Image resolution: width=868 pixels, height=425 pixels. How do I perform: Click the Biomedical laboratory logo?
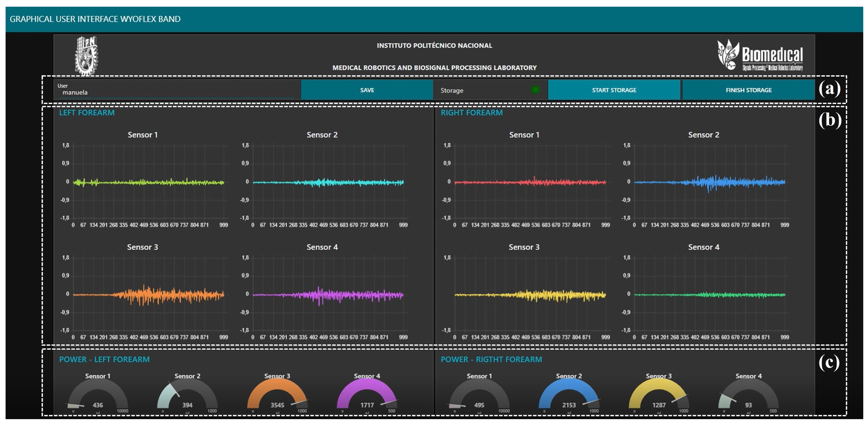760,55
